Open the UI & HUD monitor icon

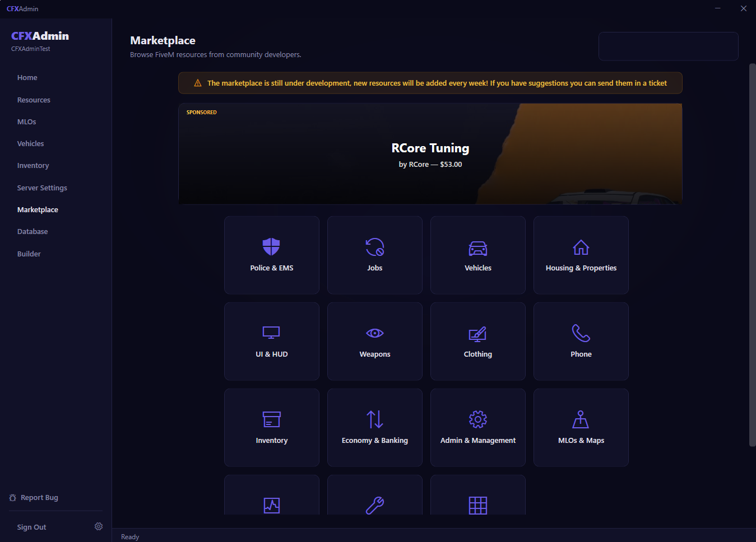point(271,333)
